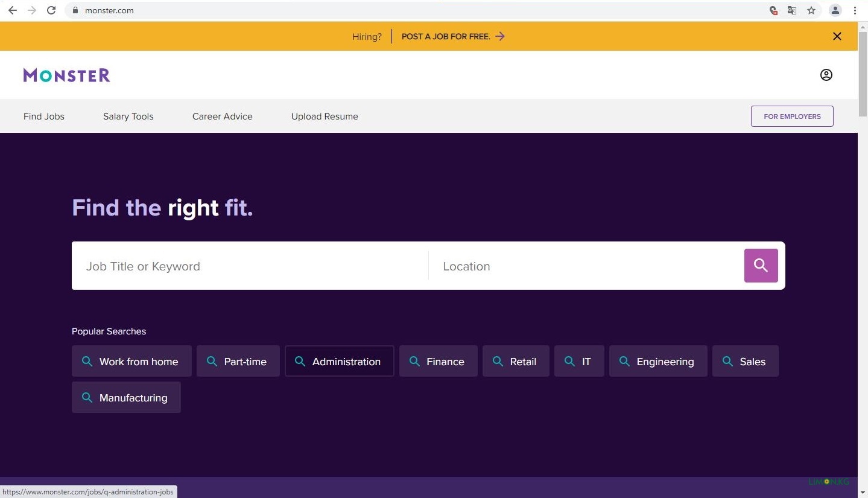Click magnifier icon on Finance chip
868x498 pixels.
click(x=414, y=361)
